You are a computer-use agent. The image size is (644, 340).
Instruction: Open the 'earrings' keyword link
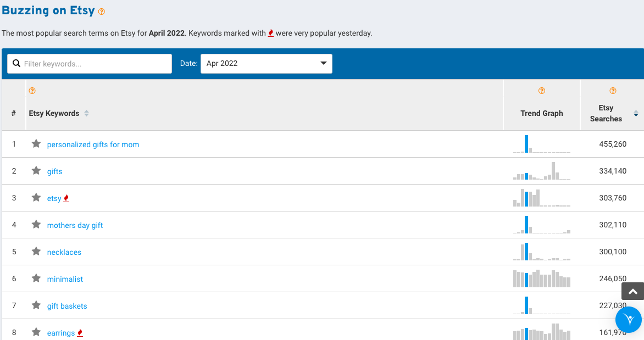pyautogui.click(x=61, y=333)
